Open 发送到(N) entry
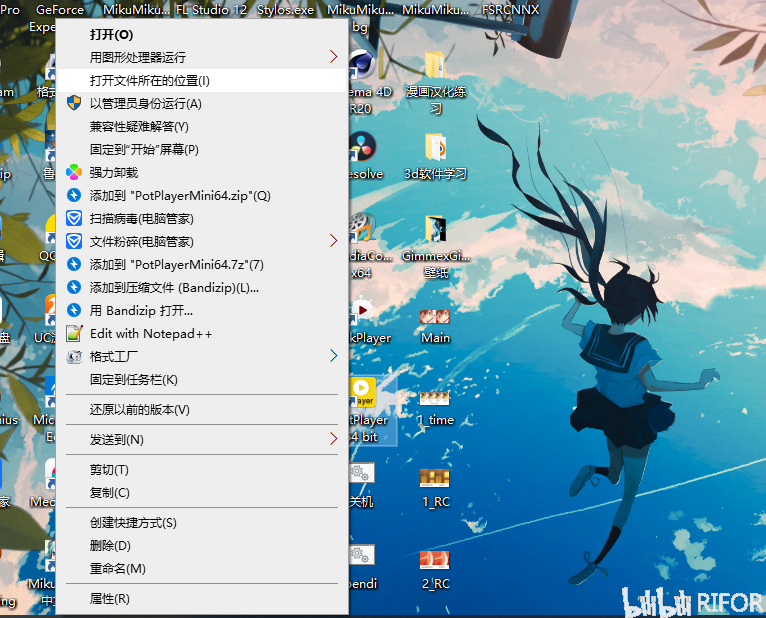Viewport: 766px width, 618px height. click(x=201, y=440)
